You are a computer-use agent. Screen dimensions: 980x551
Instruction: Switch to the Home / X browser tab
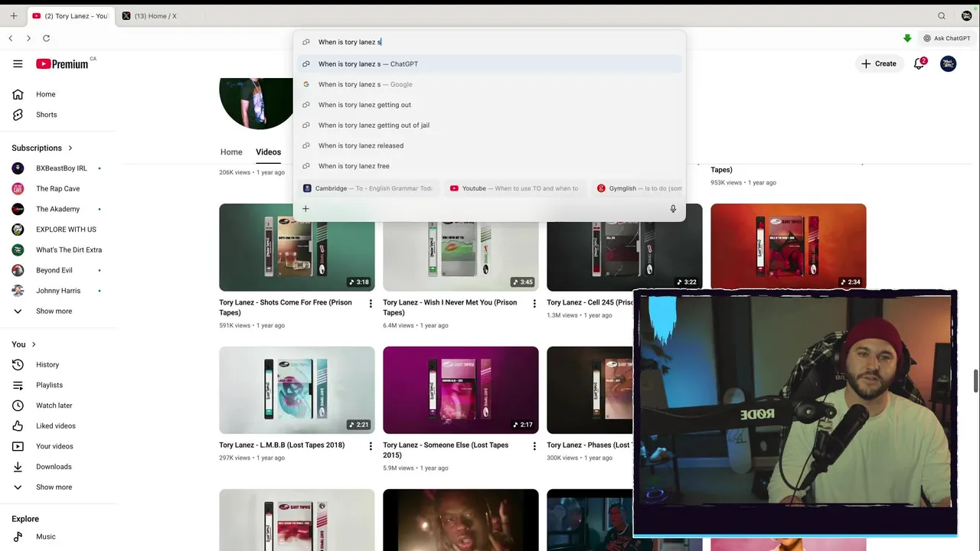[155, 16]
